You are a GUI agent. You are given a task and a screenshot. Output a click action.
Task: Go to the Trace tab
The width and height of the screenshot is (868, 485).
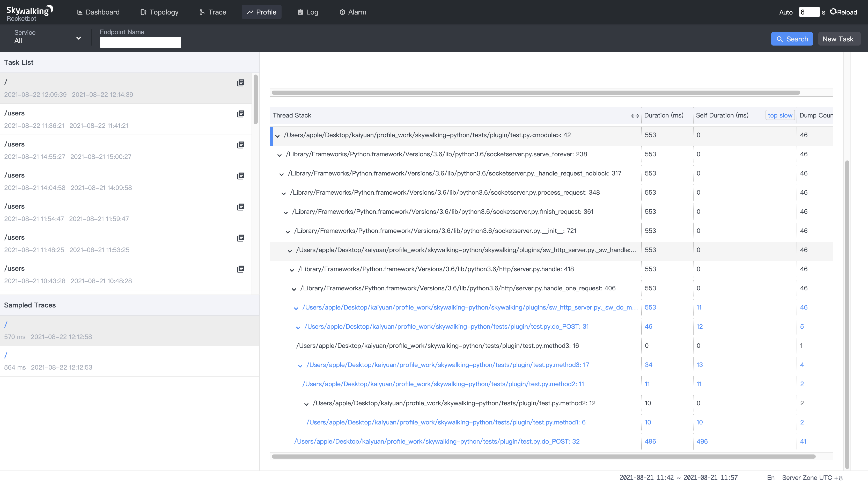coord(213,12)
